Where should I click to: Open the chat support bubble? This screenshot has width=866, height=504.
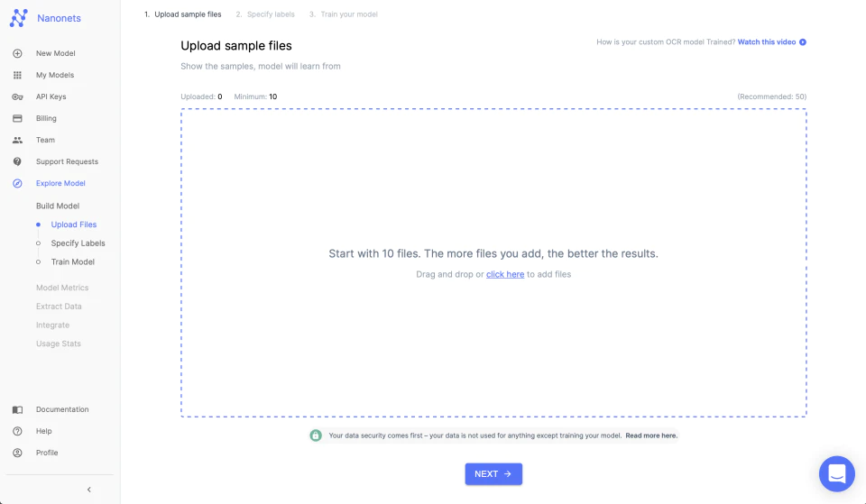point(837,473)
